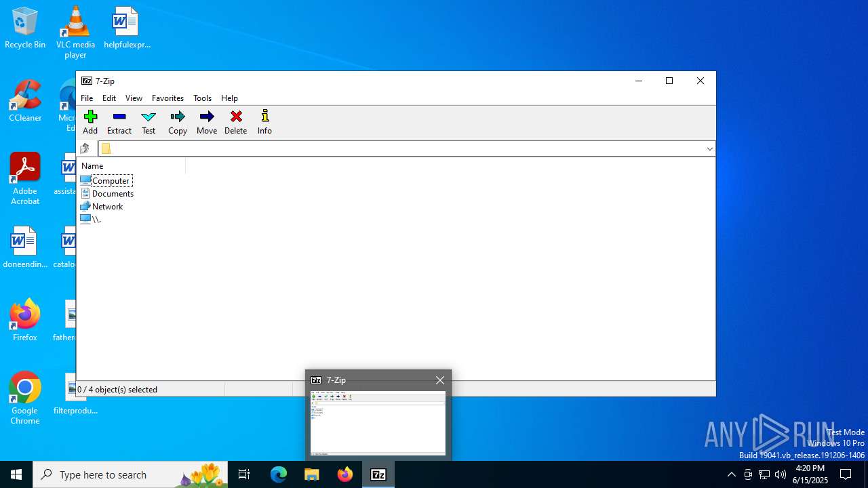Maximize the 7-Zip window
The height and width of the screenshot is (488, 868).
tap(669, 81)
